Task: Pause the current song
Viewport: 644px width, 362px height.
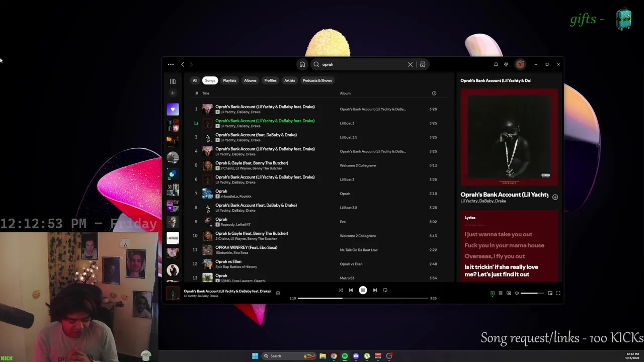Action: coord(363,290)
